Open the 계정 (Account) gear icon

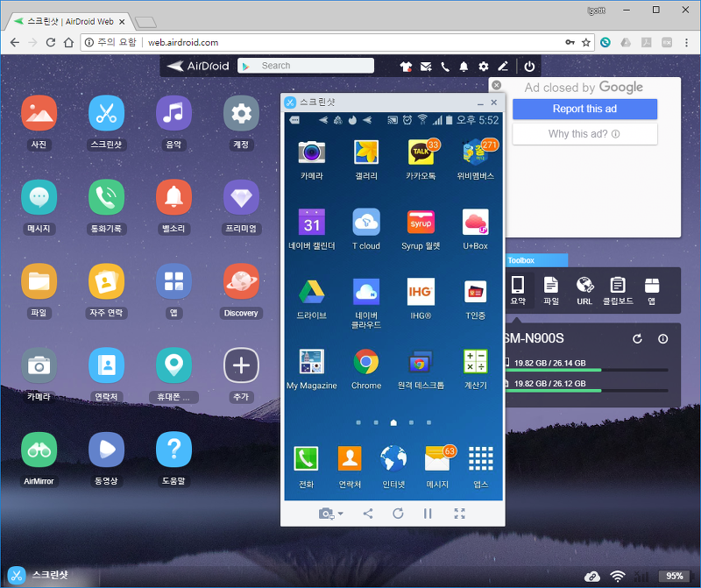point(241,113)
